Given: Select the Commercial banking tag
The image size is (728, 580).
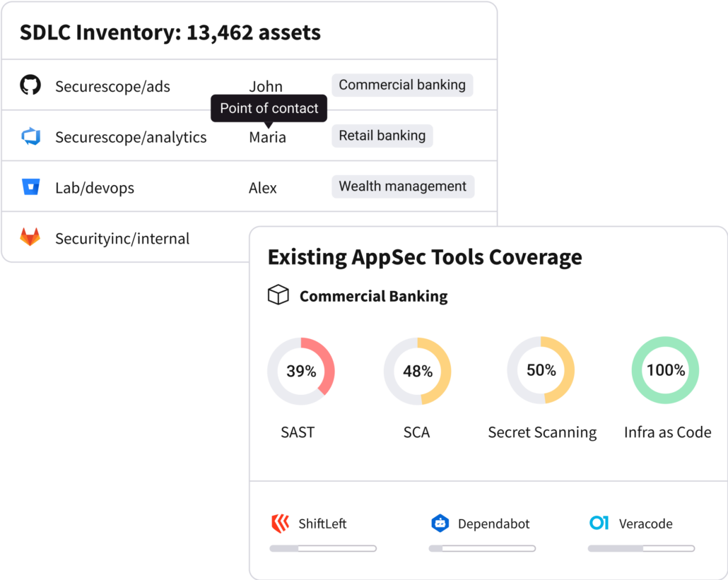Looking at the screenshot, I should tap(402, 85).
